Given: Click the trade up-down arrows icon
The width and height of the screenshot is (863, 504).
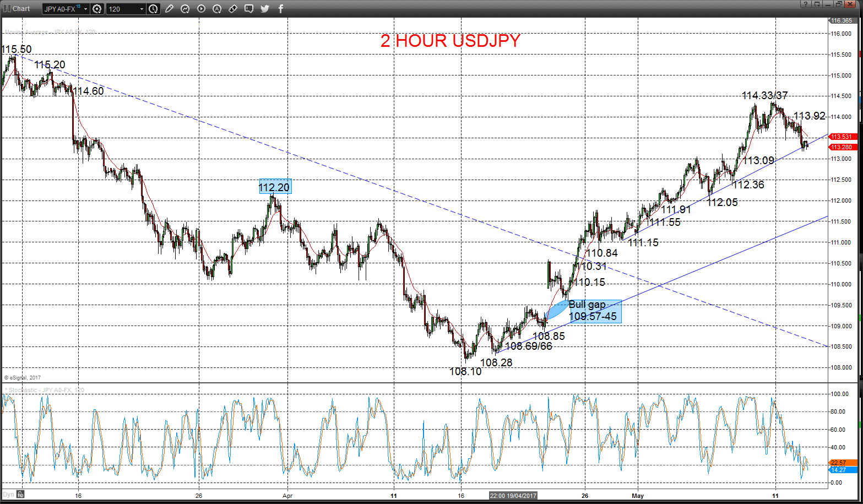Looking at the screenshot, I should point(233,9).
